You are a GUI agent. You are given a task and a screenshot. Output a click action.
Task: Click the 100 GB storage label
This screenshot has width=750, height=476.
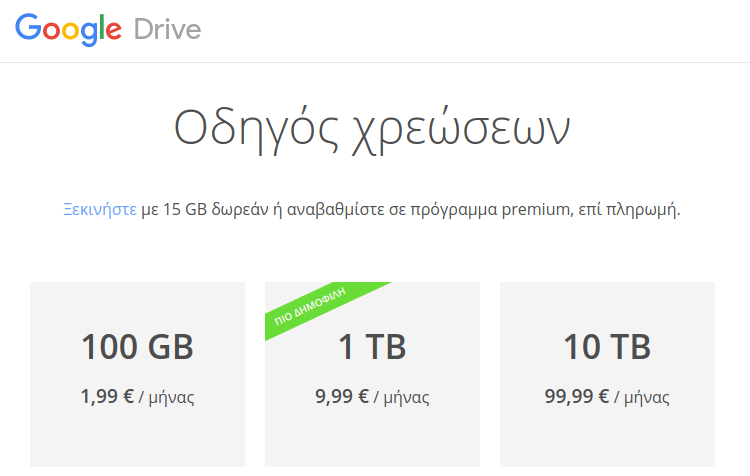[137, 347]
